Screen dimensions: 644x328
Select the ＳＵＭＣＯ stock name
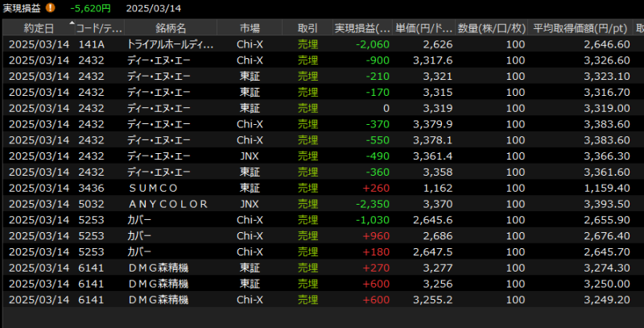[x=153, y=189]
